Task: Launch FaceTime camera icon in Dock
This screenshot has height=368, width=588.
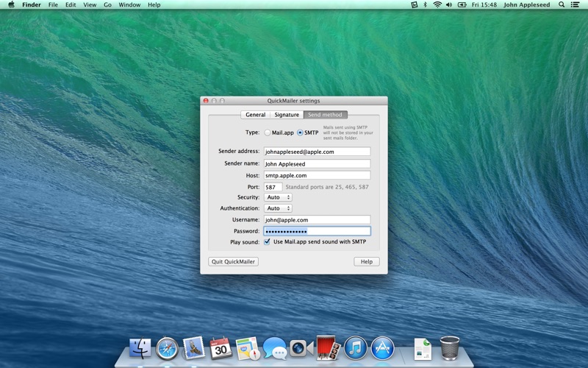Action: (301, 348)
